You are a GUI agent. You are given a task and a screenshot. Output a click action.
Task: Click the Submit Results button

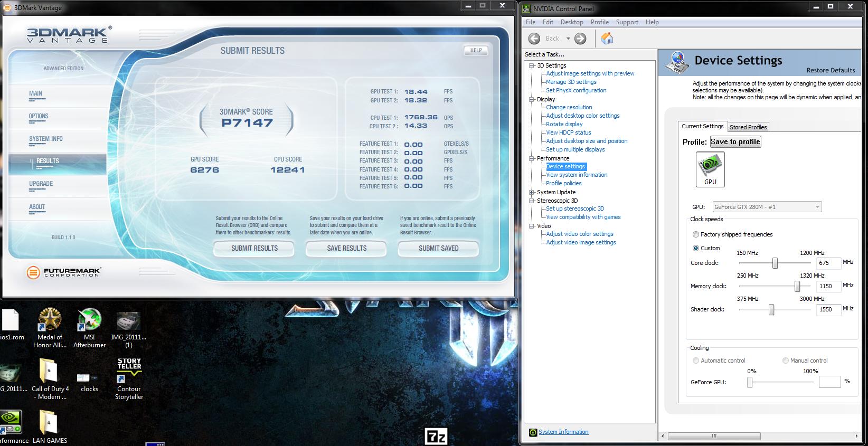(254, 248)
